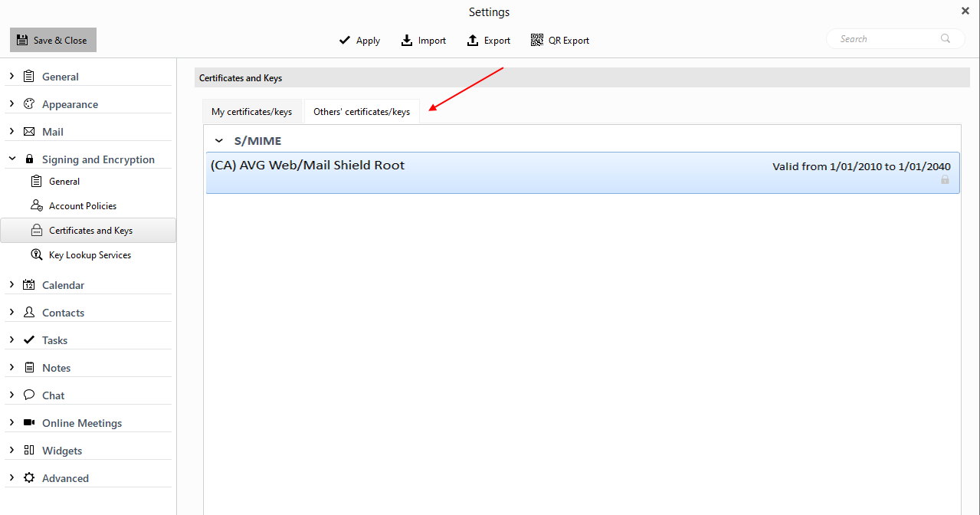Click the Online Meetings camera icon

click(29, 423)
